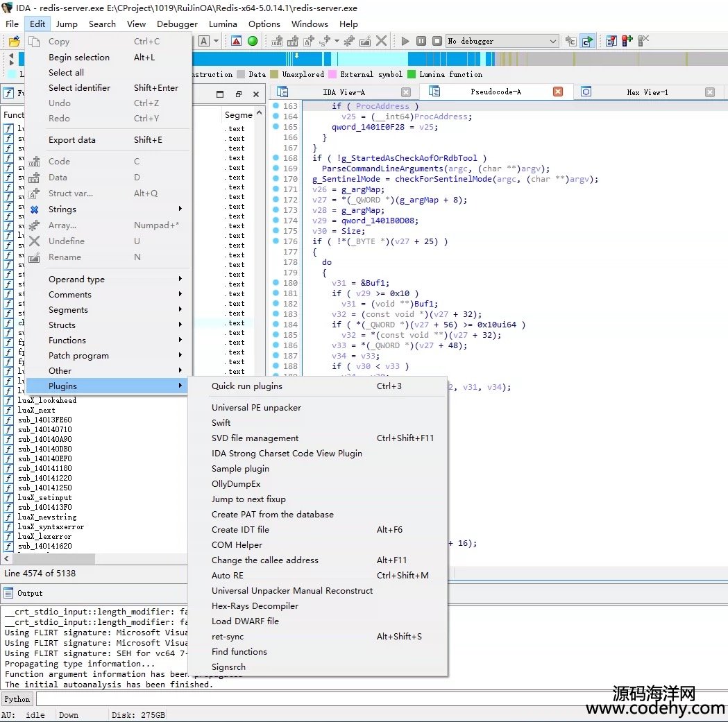This screenshot has height=722, width=728.
Task: Click the text style A toolbar icon
Action: tap(204, 41)
